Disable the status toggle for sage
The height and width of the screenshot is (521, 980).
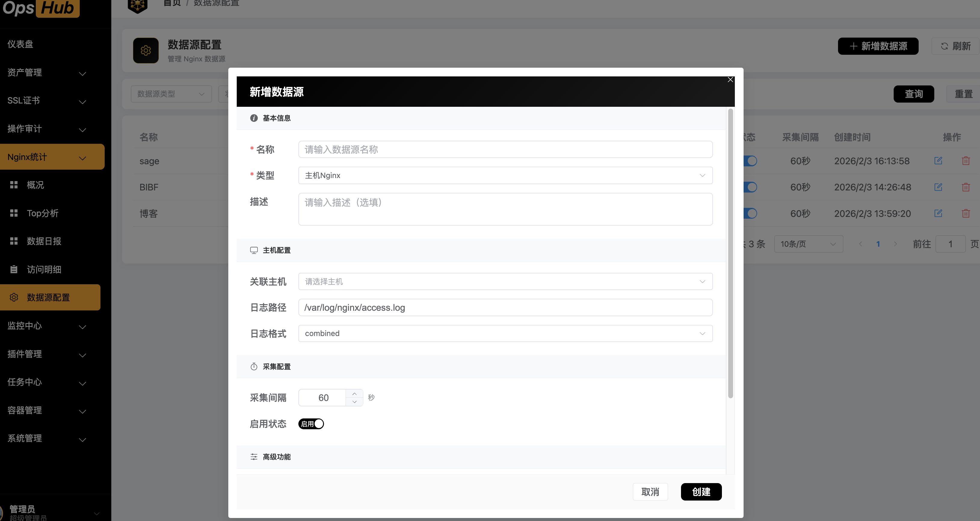pos(750,161)
